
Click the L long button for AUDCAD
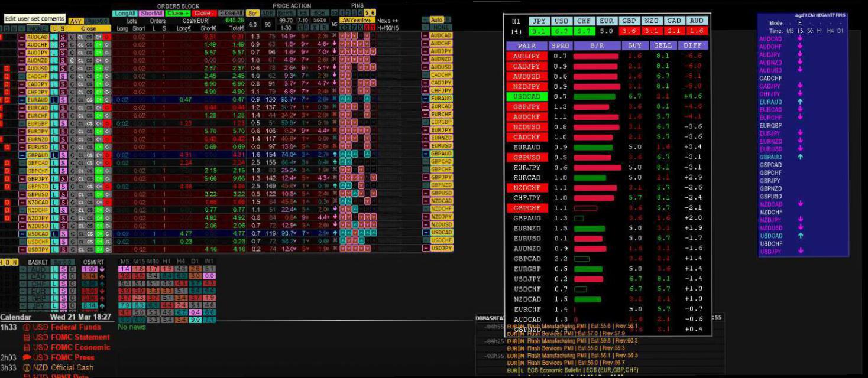click(55, 37)
